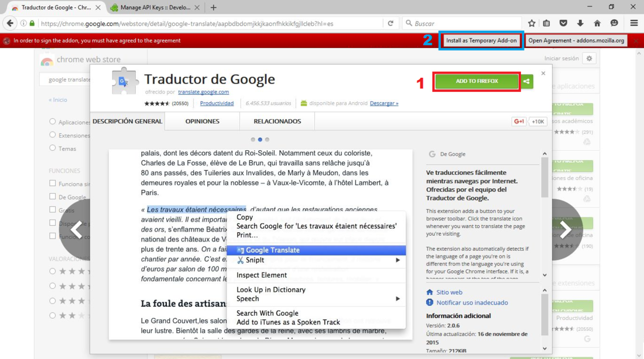Click the page's main vertical scrollbar
The height and width of the screenshot is (359, 644).
tap(639, 203)
